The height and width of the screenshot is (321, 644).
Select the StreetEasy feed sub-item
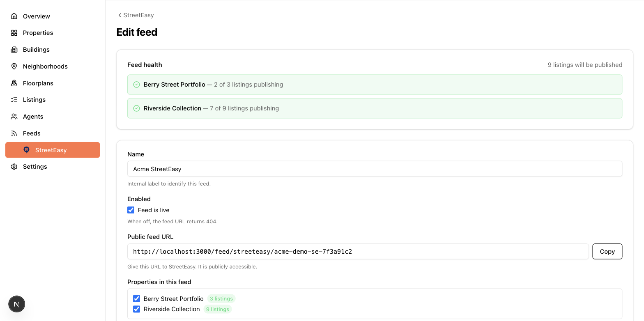pyautogui.click(x=53, y=150)
